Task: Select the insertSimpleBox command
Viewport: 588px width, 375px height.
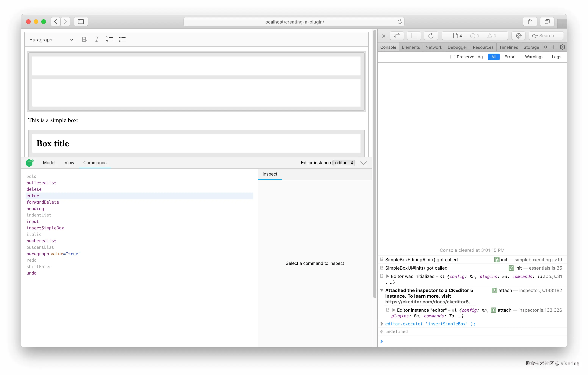Action: coord(45,228)
